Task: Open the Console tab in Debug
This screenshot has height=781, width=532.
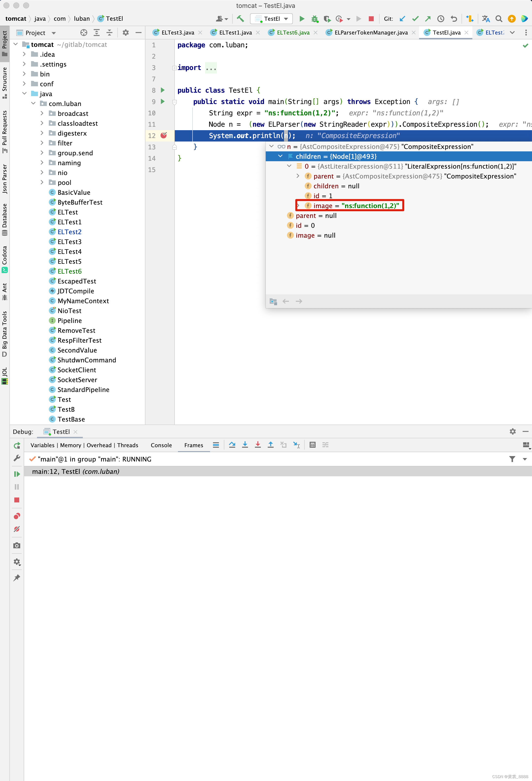Action: 161,445
